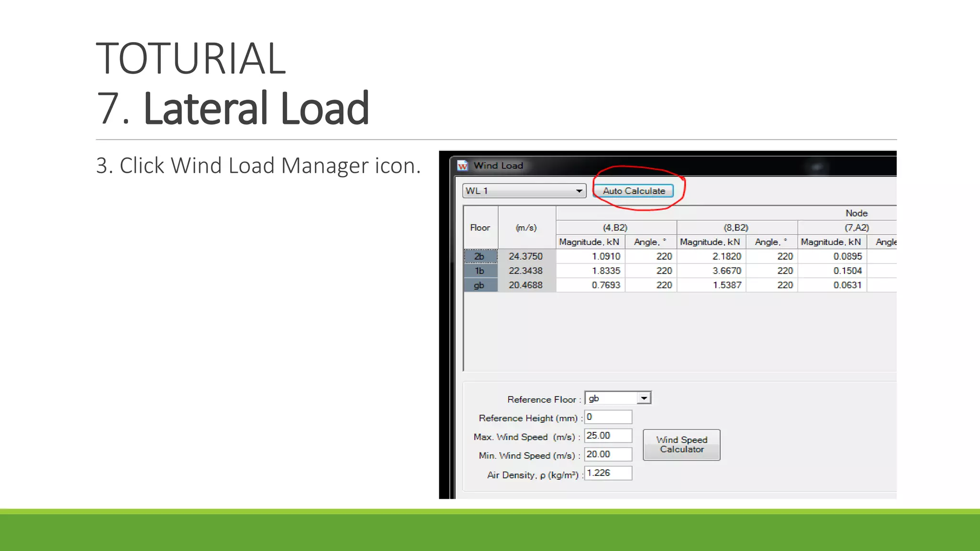The width and height of the screenshot is (980, 551).
Task: Click the Air Density input field
Action: pyautogui.click(x=608, y=473)
